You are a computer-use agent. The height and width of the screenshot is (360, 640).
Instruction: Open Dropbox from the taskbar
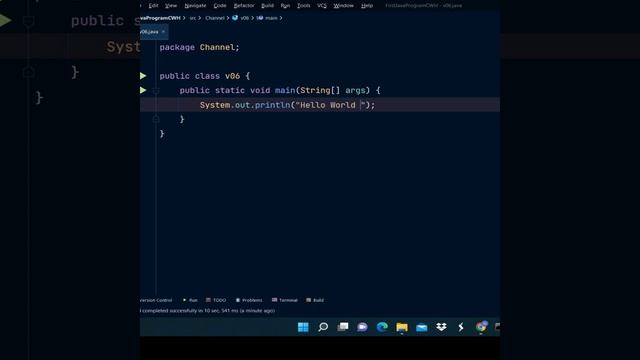coord(441,327)
